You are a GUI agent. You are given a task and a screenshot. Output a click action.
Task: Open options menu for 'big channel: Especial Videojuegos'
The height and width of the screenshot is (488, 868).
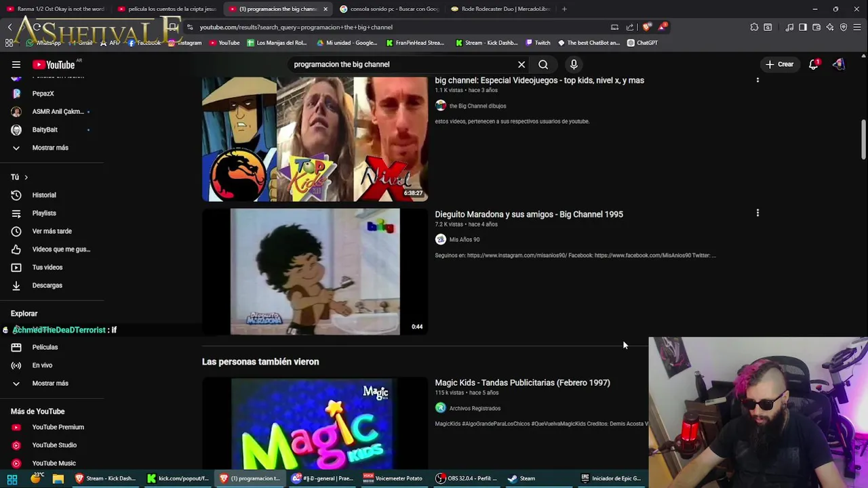[757, 80]
